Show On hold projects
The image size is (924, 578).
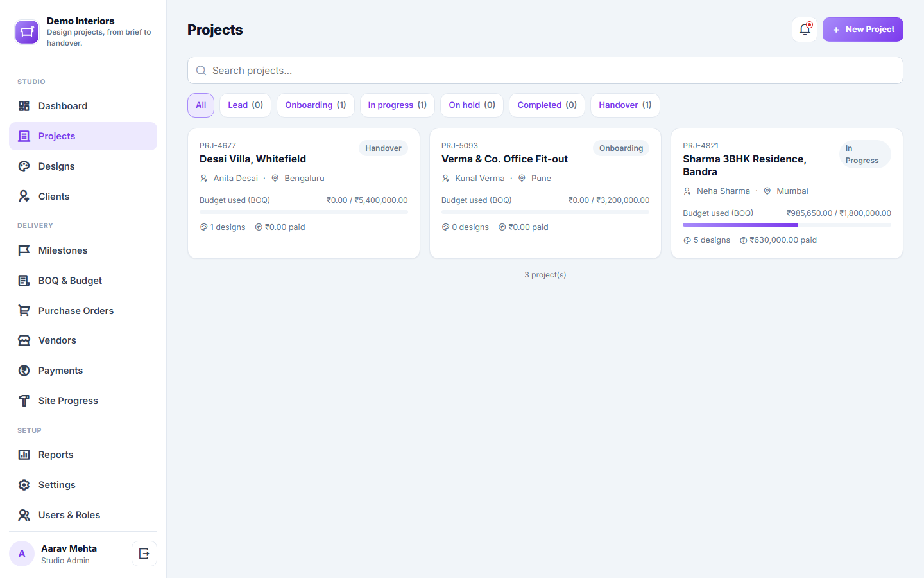[472, 105]
